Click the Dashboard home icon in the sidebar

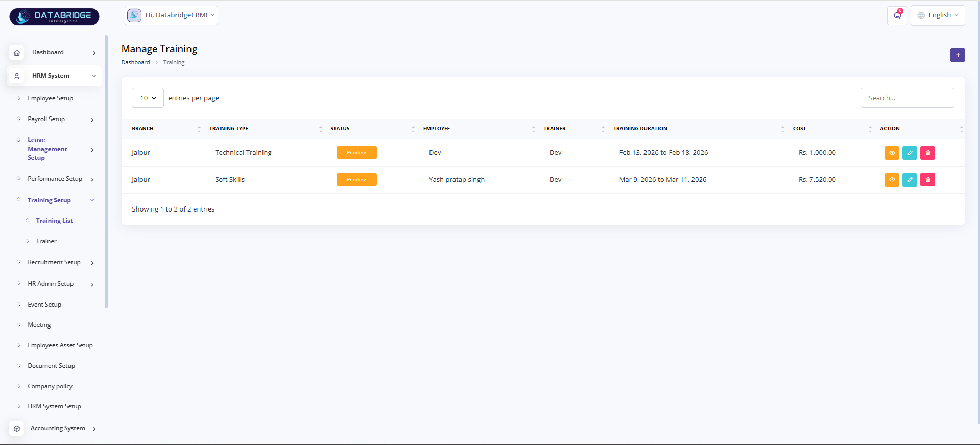tap(17, 52)
